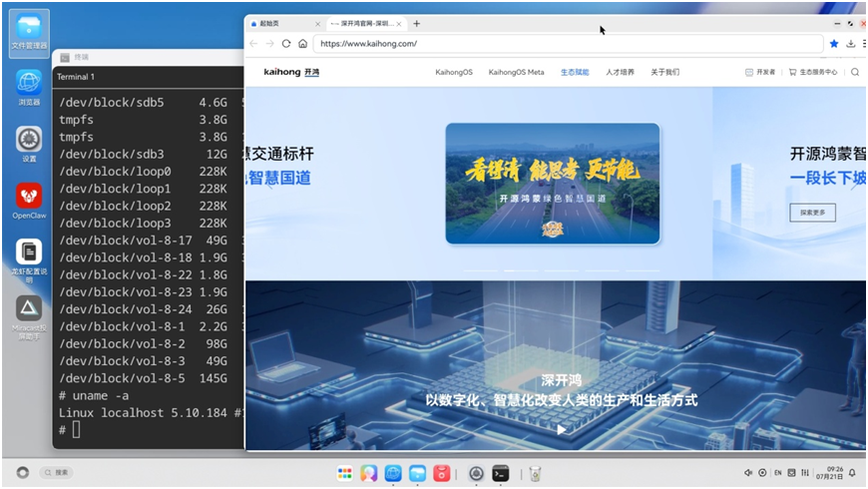This screenshot has width=868, height=489.
Task: Open the browser downloads icon
Action: (851, 43)
